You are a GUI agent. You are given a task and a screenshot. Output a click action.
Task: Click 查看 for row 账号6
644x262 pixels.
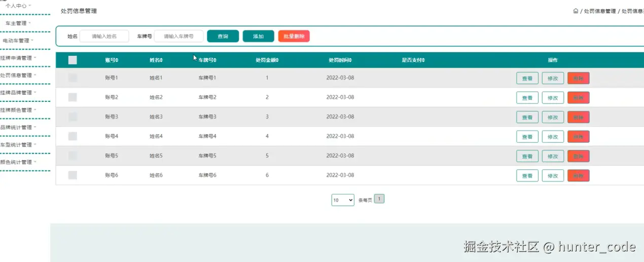click(x=527, y=176)
